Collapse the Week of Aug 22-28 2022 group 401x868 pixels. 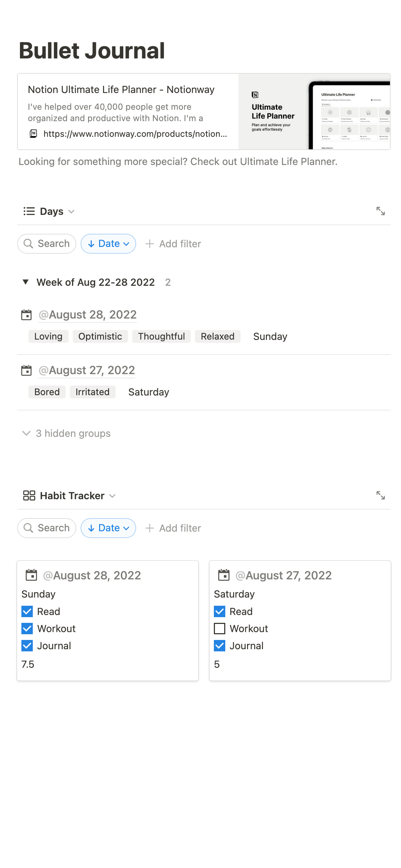26,282
